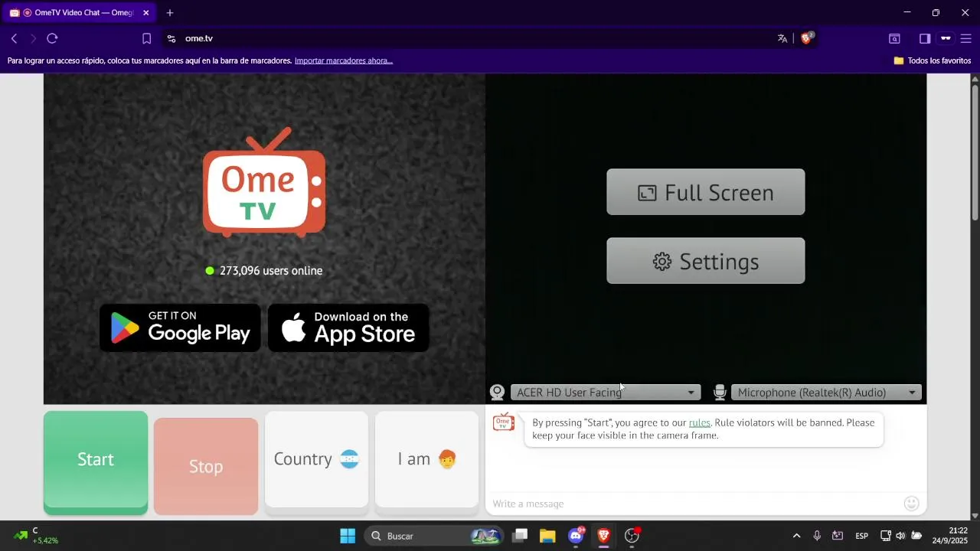
Task: Expand the Microphone (Realtek(R) Audio) dropdown
Action: click(827, 393)
